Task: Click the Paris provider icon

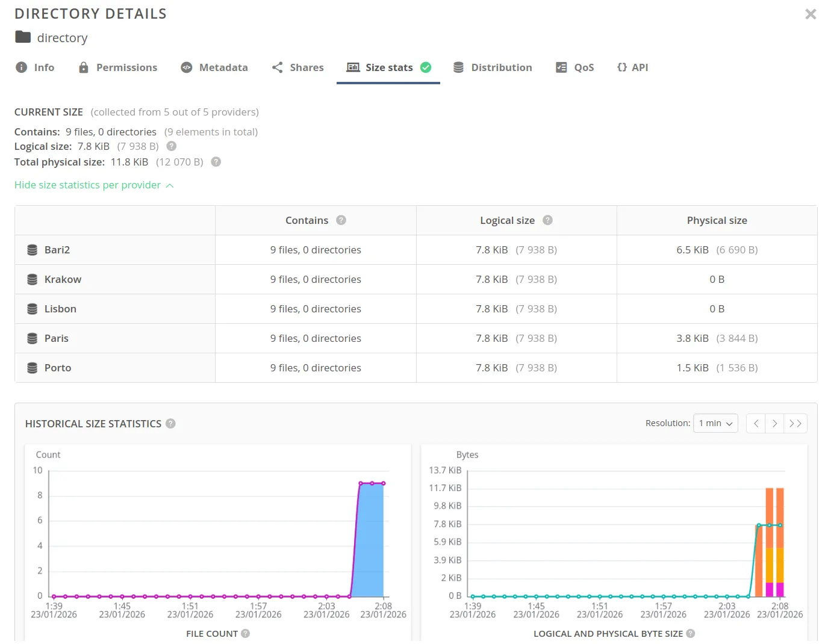Action: (x=33, y=338)
